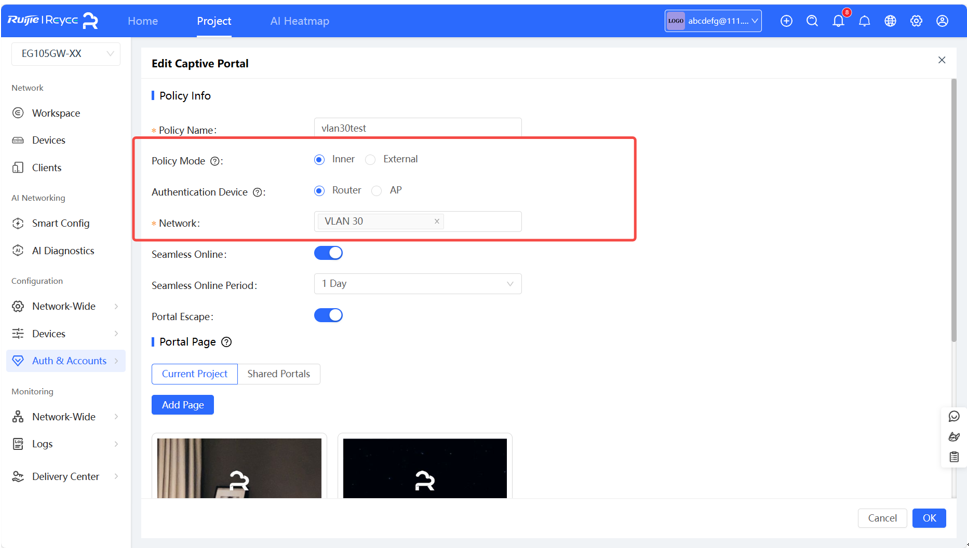Click Devices sliders icon under Configuration
The width and height of the screenshot is (969, 554).
(x=18, y=333)
